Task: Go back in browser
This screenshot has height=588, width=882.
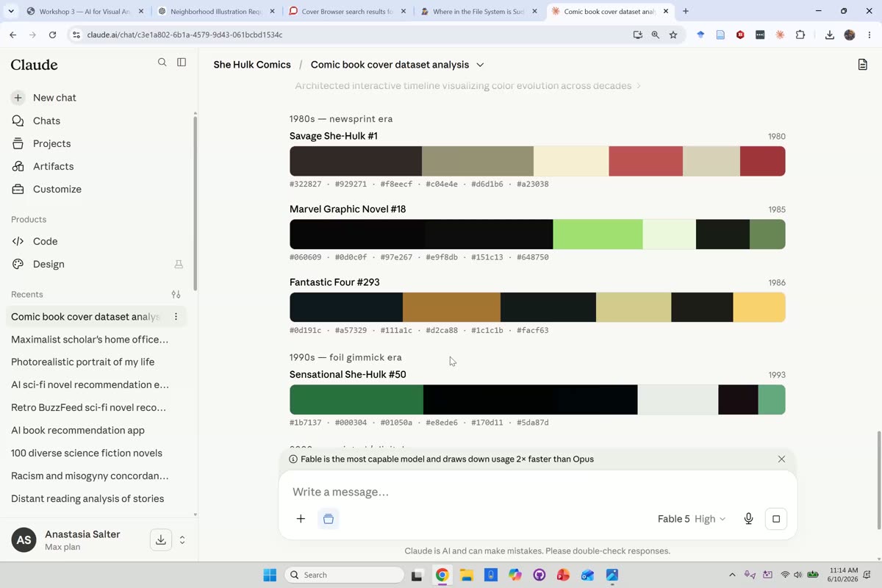Action: coord(12,35)
